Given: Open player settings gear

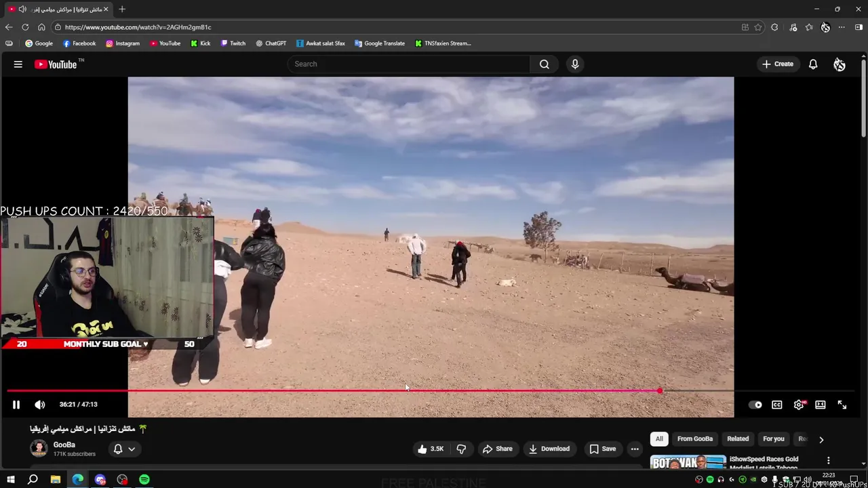Looking at the screenshot, I should coord(799,405).
